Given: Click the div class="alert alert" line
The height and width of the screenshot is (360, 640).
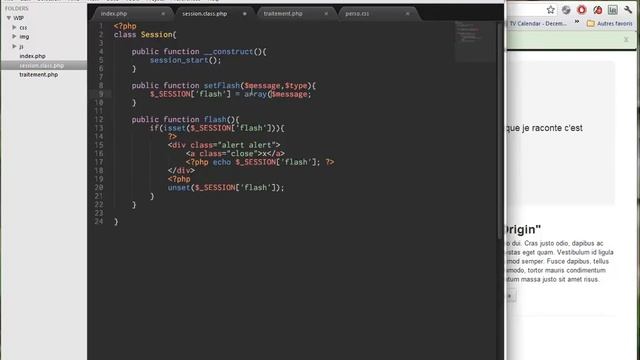Looking at the screenshot, I should pyautogui.click(x=224, y=145).
